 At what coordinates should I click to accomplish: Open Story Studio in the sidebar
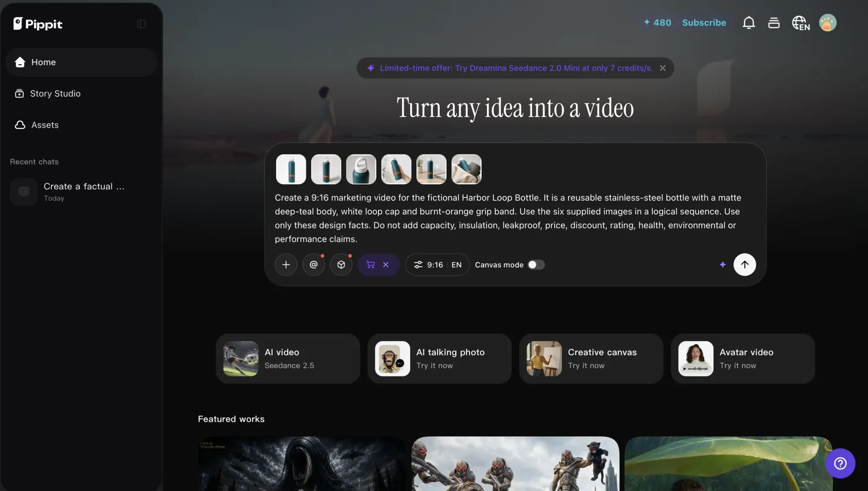click(81, 93)
